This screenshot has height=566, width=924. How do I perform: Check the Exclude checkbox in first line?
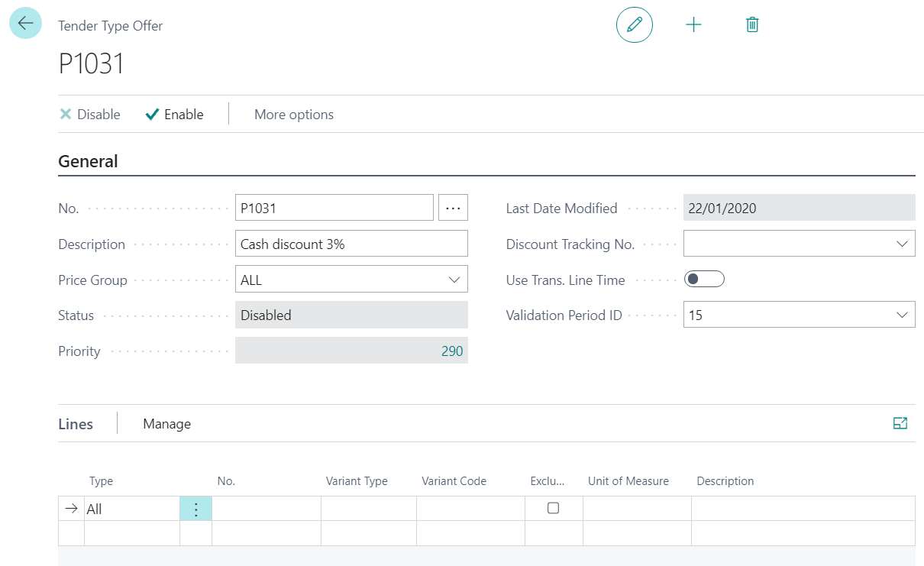click(554, 509)
